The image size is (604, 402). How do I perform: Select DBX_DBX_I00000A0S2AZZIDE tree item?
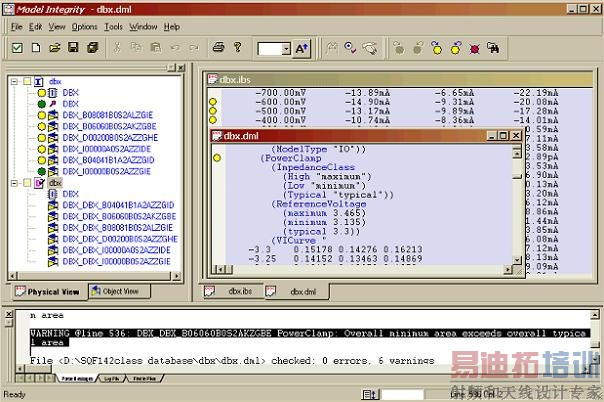click(117, 250)
